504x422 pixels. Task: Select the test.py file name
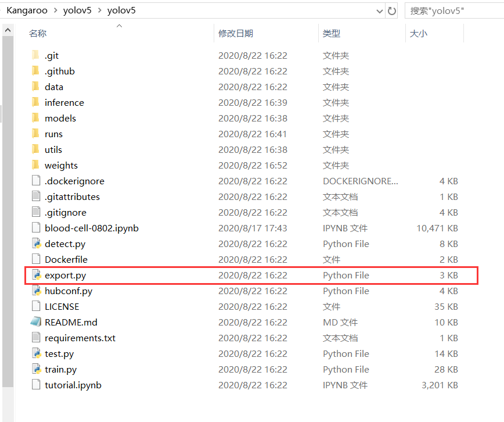click(59, 354)
